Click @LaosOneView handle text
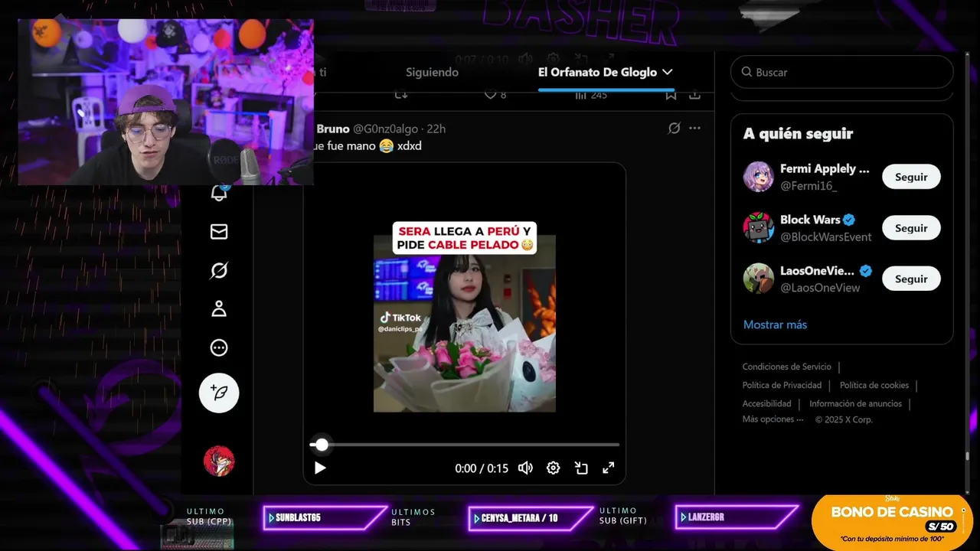The width and height of the screenshot is (980, 551). tap(820, 288)
